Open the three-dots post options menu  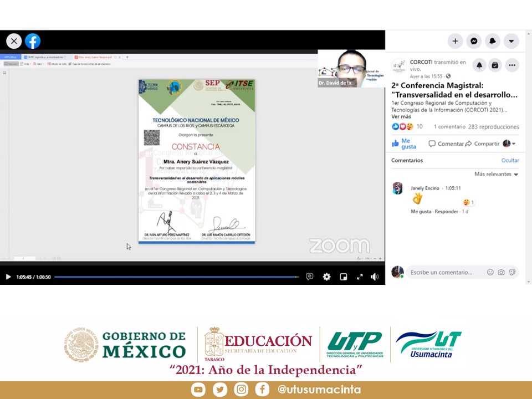coord(512,65)
